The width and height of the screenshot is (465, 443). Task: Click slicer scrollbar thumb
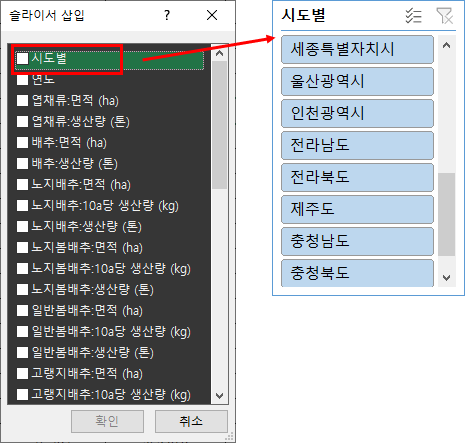click(x=446, y=214)
